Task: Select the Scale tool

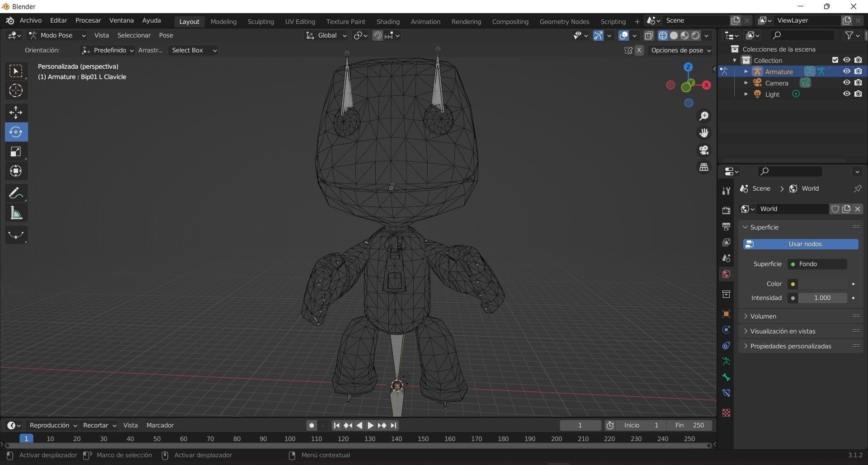Action: tap(16, 151)
